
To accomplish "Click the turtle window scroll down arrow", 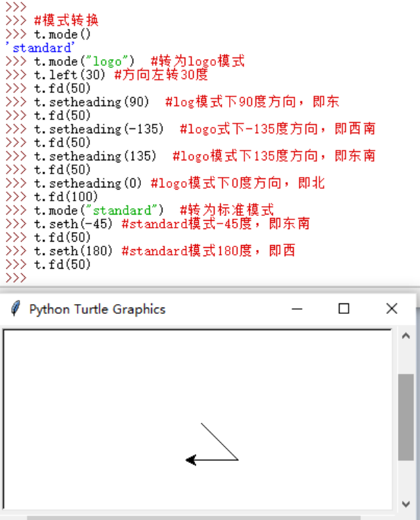I will tap(405, 504).
